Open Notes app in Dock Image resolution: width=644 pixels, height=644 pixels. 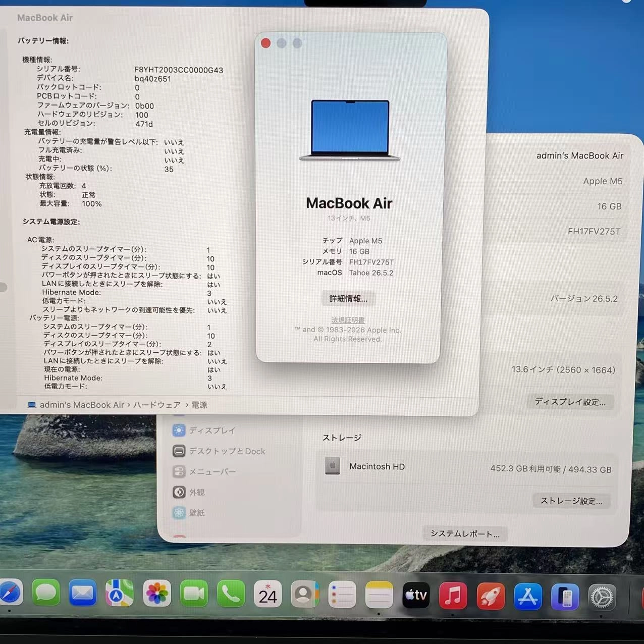pyautogui.click(x=379, y=596)
